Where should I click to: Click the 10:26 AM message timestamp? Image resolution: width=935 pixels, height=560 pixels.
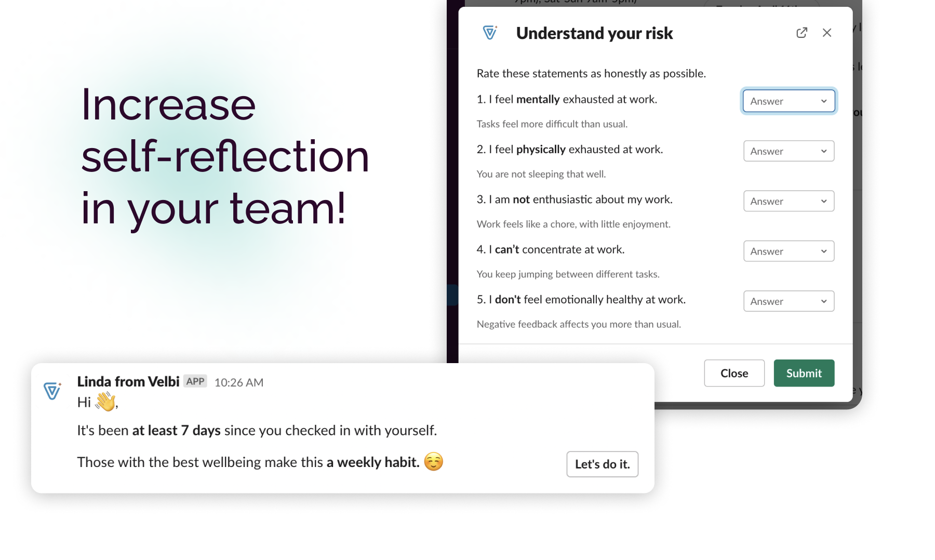[239, 382]
